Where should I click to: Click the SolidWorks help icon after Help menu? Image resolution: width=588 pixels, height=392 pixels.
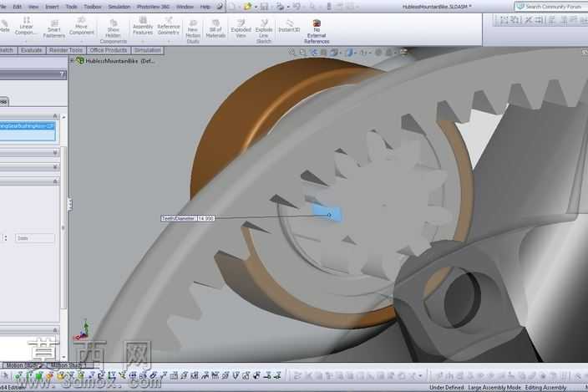tap(220, 7)
